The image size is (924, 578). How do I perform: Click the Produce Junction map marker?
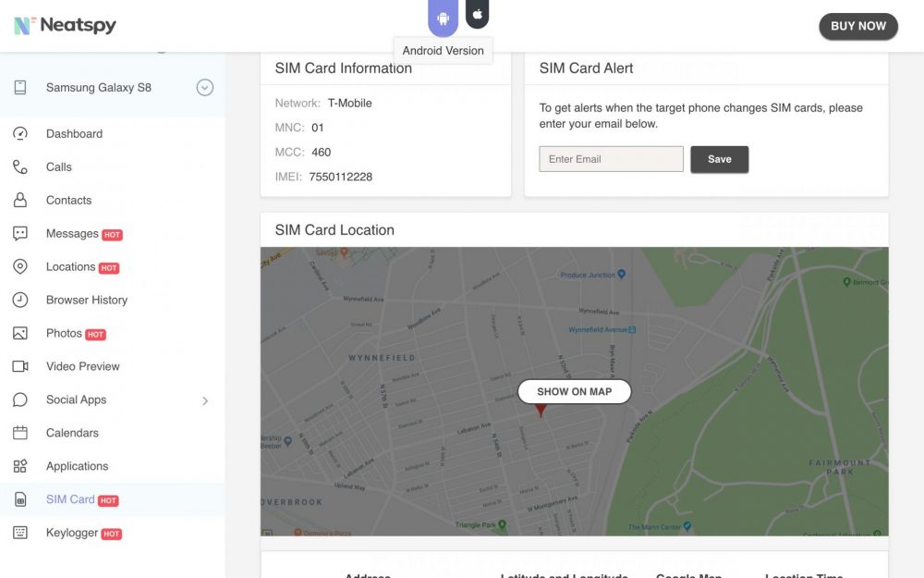(622, 275)
